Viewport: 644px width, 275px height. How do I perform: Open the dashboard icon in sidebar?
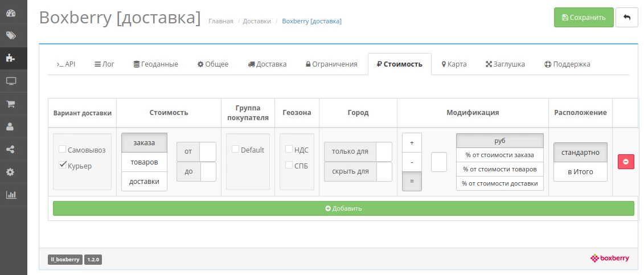11,13
